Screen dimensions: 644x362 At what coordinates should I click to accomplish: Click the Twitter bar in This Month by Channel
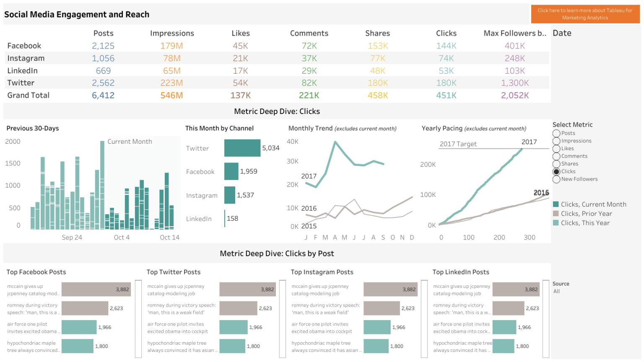242,148
